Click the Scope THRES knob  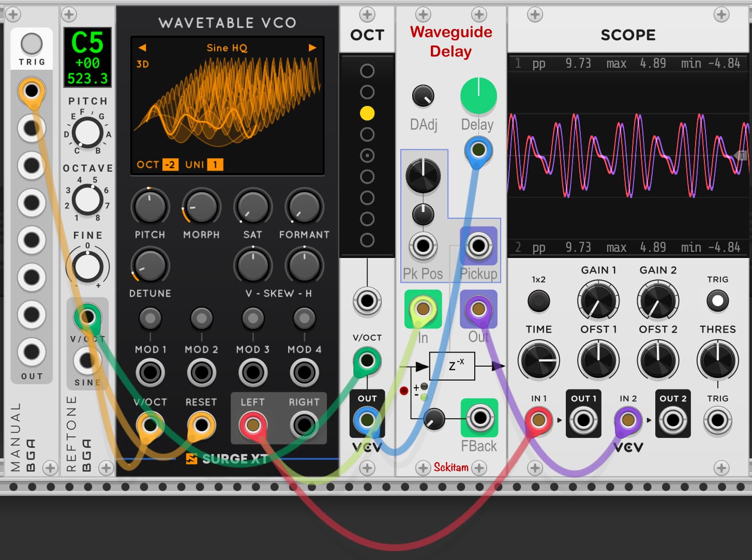tap(717, 360)
